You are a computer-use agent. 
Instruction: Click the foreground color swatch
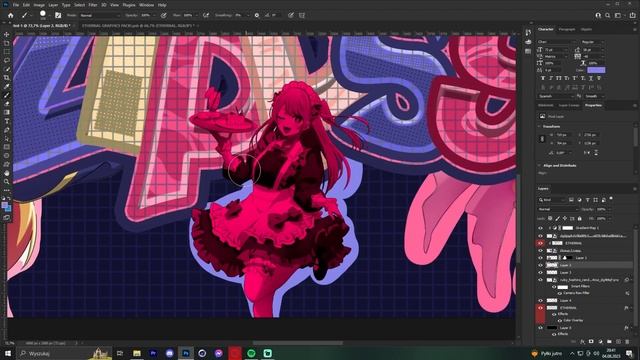[x=5, y=206]
